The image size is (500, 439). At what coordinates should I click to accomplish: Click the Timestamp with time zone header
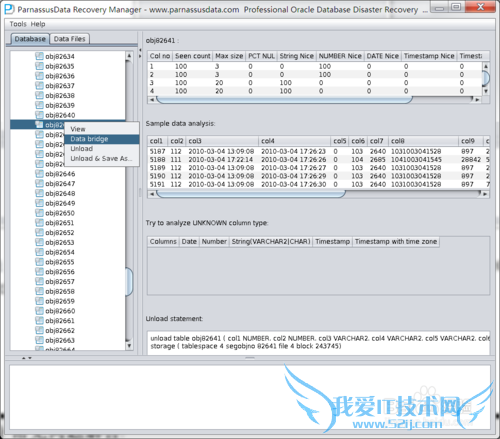(396, 242)
